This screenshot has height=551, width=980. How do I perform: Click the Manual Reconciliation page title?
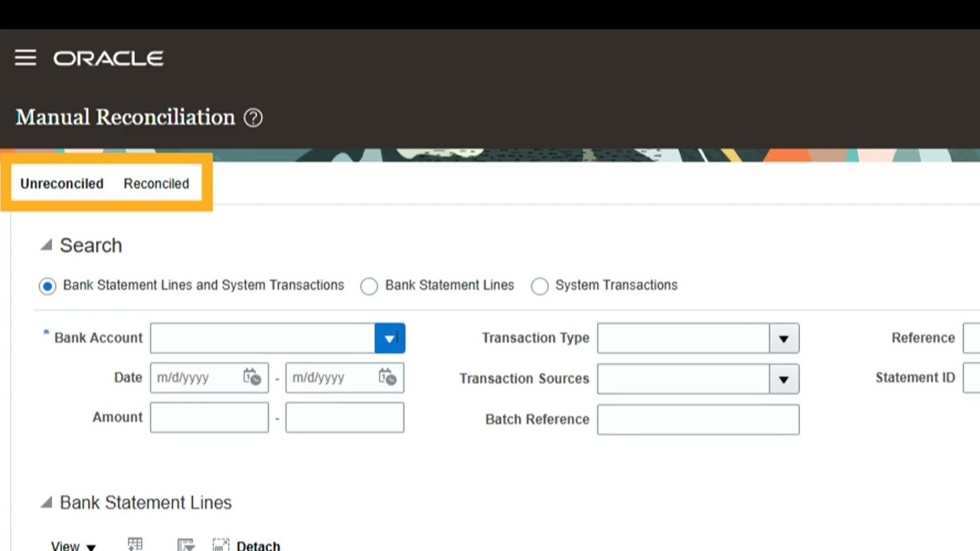tap(126, 117)
